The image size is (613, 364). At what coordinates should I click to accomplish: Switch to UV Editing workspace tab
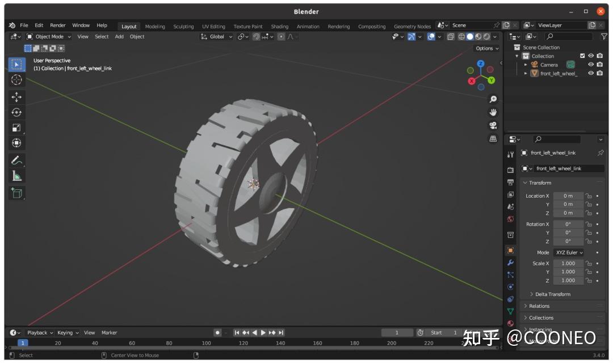pyautogui.click(x=213, y=26)
